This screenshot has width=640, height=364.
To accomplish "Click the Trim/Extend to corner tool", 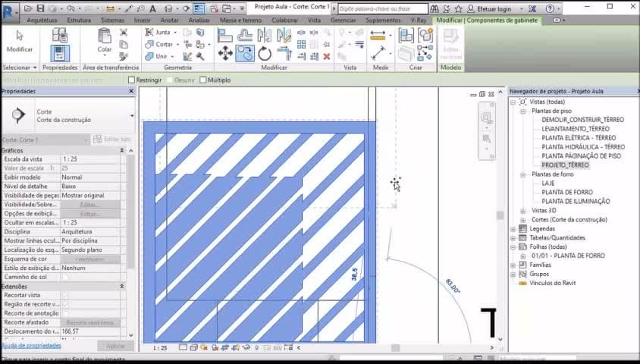I will point(284,53).
